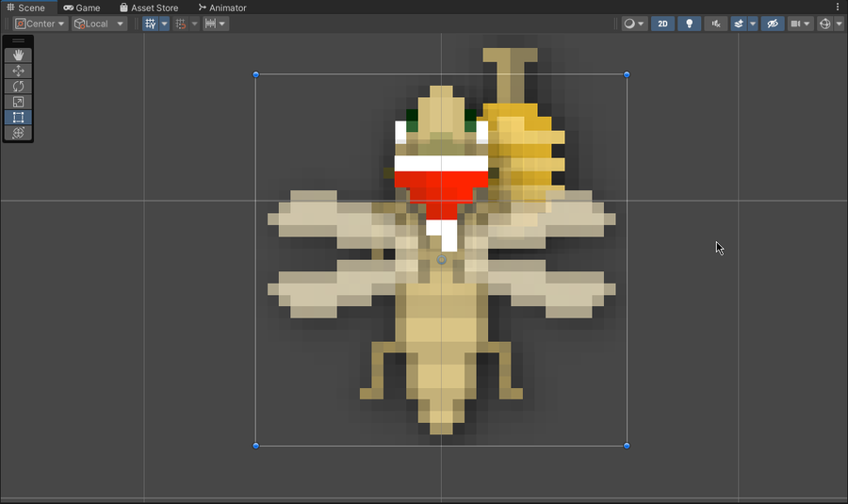Select the Hand view tool
The height and width of the screenshot is (504, 848).
18,56
